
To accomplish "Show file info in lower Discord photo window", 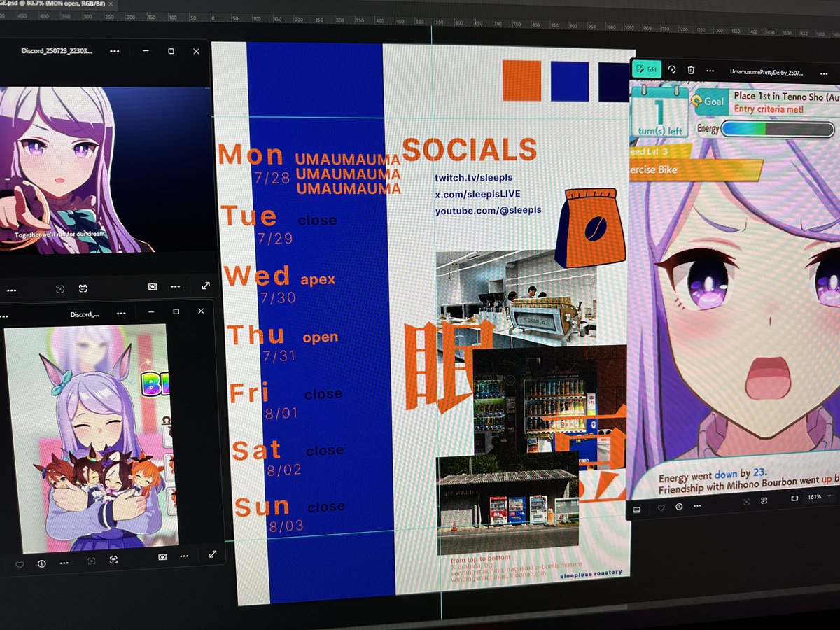I will point(41,563).
